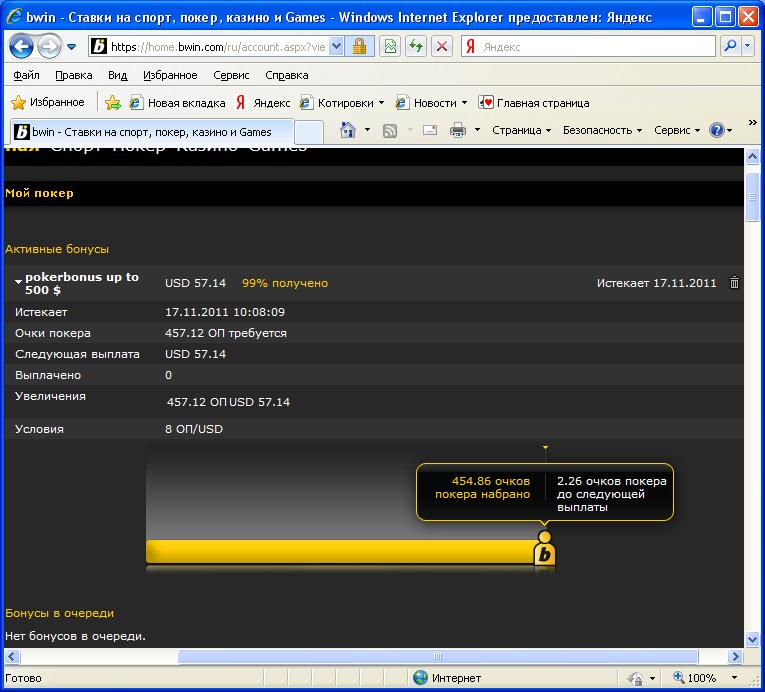Open the Вид menu
The height and width of the screenshot is (692, 765).
(118, 75)
